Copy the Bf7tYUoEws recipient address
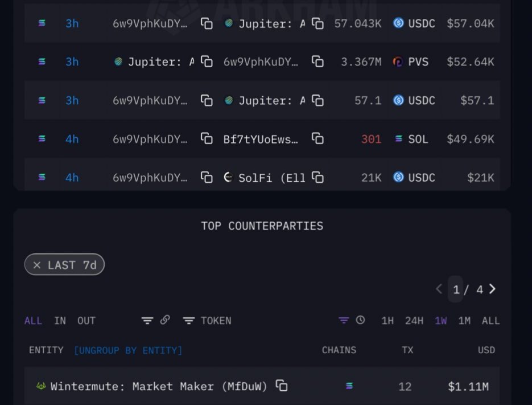The height and width of the screenshot is (405, 532). (x=317, y=138)
